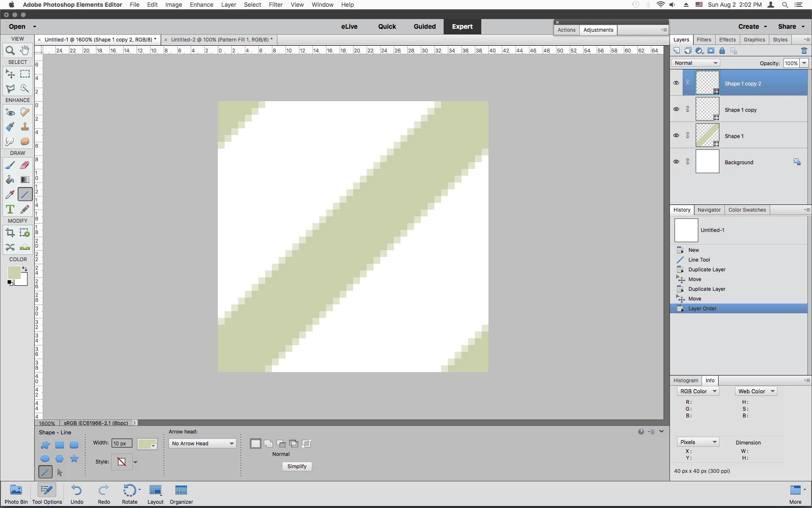812x508 pixels.
Task: Hide the Shape 1 copy layer
Action: point(676,109)
